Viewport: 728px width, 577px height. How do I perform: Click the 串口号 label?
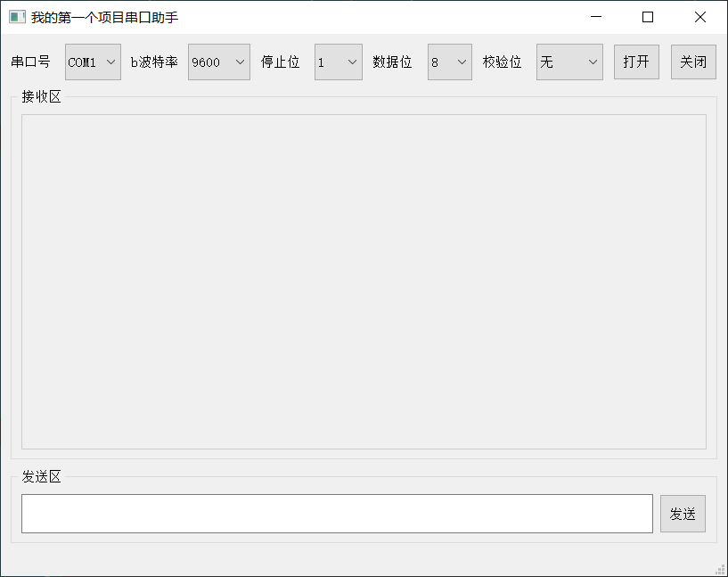coord(30,62)
